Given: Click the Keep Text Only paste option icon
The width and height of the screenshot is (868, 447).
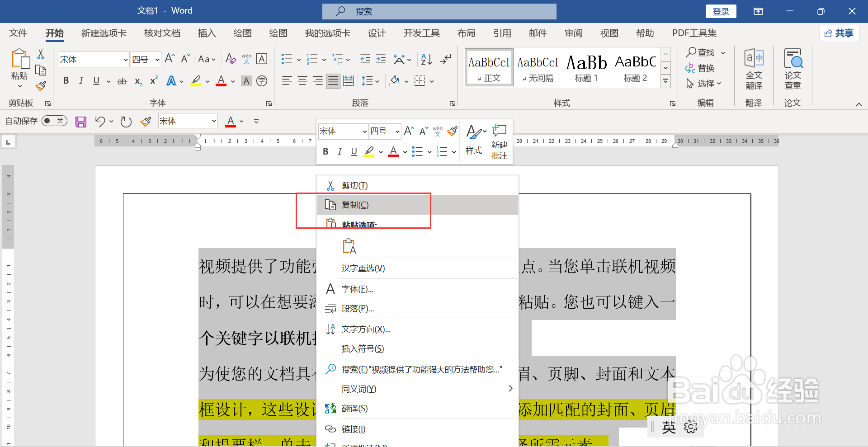Looking at the screenshot, I should coord(349,246).
